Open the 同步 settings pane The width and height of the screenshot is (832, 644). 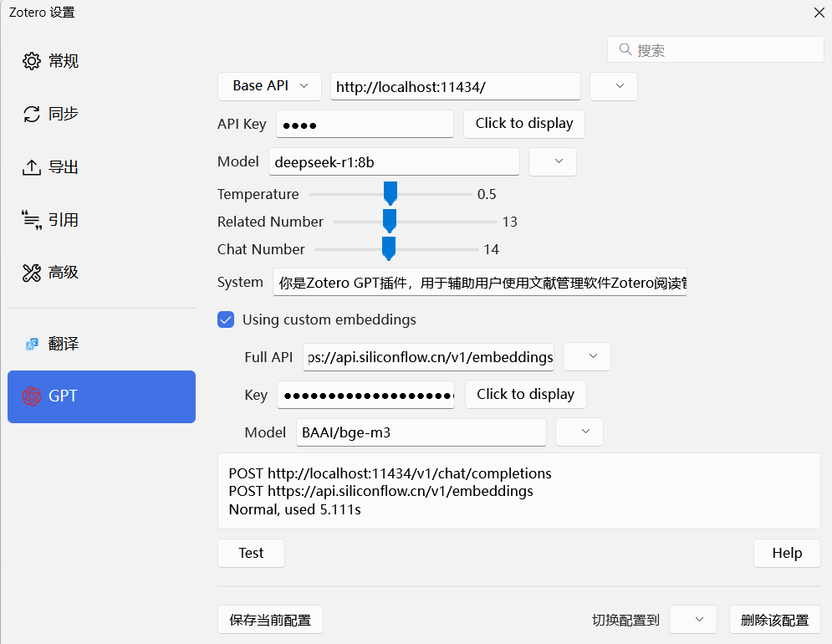(101, 114)
